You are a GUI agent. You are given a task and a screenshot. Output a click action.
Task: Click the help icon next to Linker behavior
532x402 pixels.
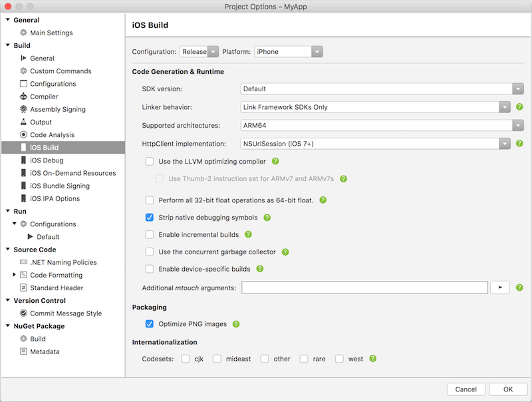point(519,106)
